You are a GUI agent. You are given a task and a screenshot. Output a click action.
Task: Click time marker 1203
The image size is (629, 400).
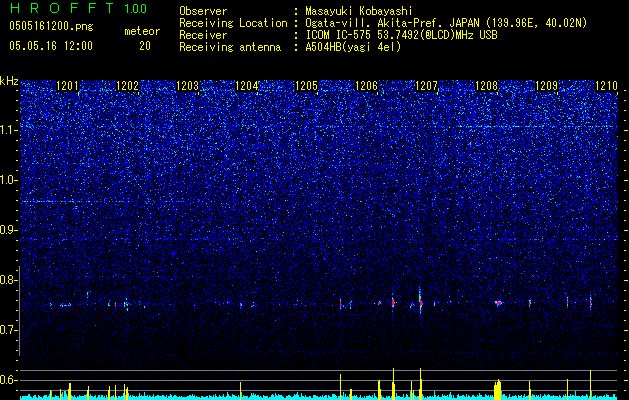187,86
